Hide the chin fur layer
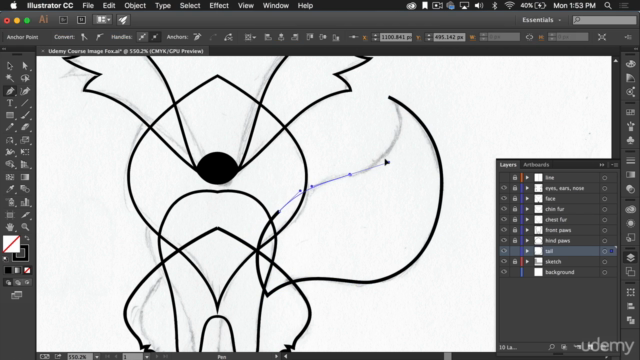Viewport: 640px width, 360px height. click(x=504, y=209)
